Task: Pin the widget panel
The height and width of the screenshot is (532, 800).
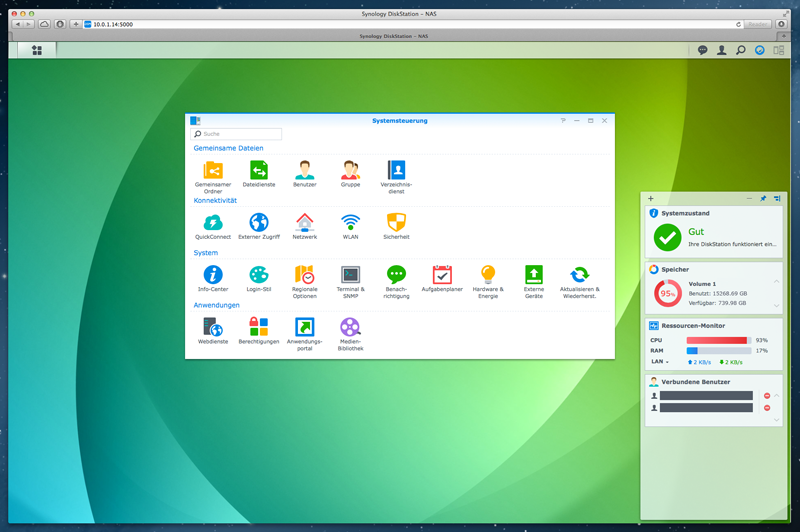Action: pos(763,198)
